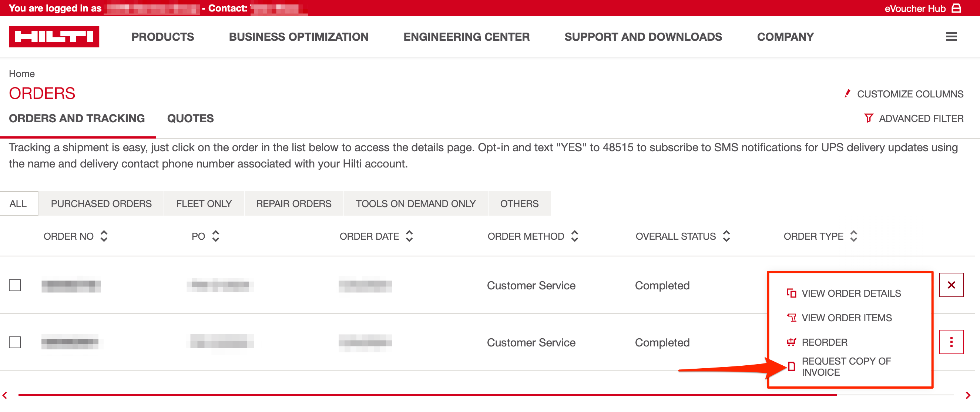Open the three-dot menu for second order
The image size is (980, 412).
pos(951,342)
